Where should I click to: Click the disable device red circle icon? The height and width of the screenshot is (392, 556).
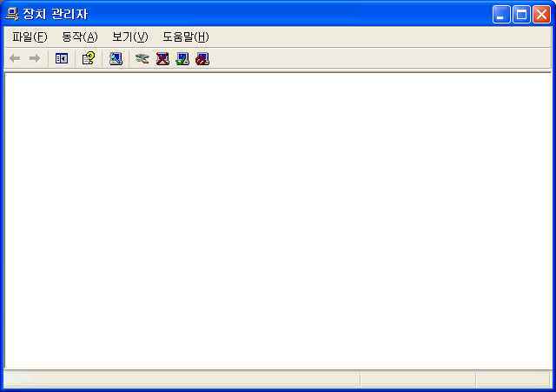202,58
